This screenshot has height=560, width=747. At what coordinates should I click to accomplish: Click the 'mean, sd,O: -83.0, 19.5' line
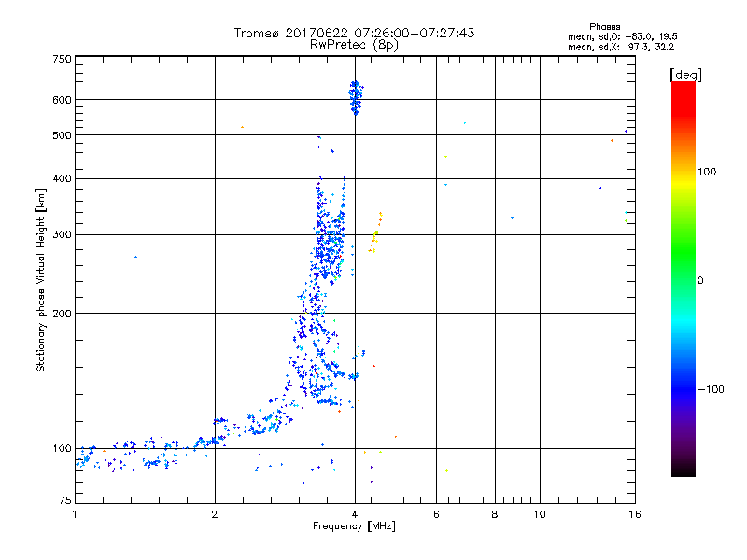click(622, 36)
